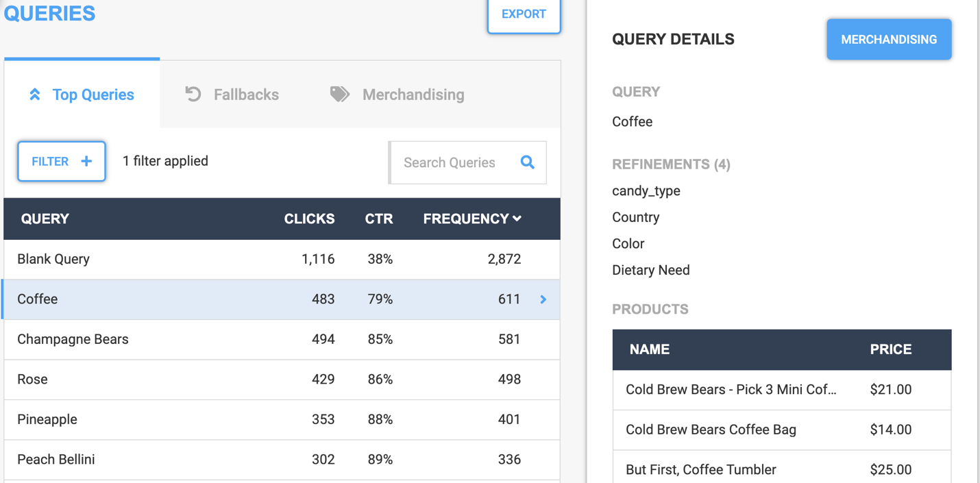Select the Top Queries tab
The width and height of the screenshot is (980, 483).
click(x=82, y=95)
